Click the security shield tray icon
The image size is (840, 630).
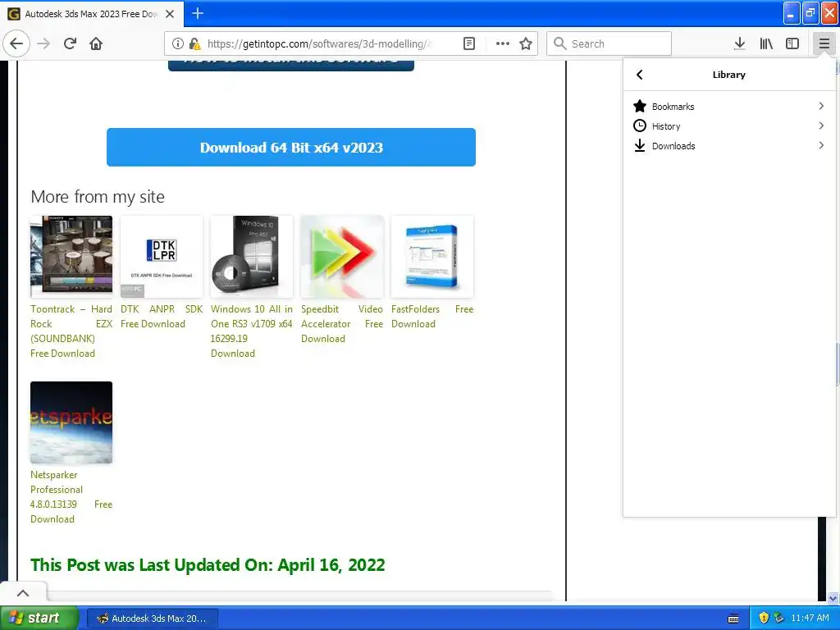[x=764, y=618]
